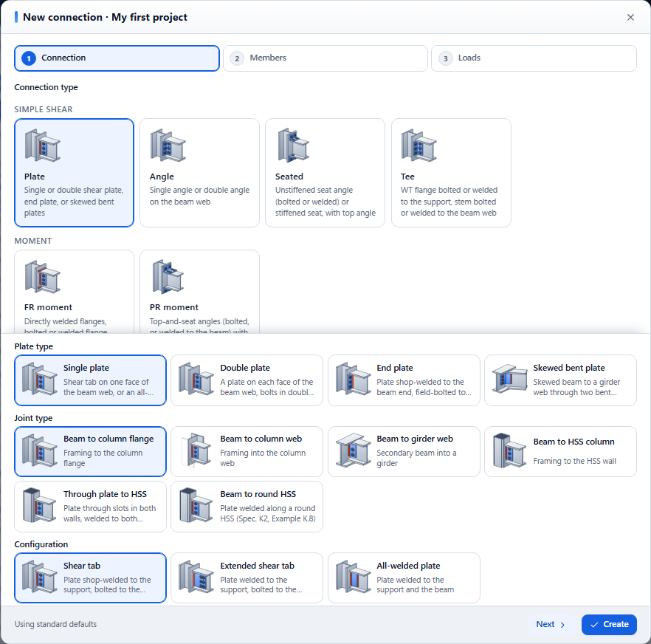Open the Loads step tab
Viewport: 651px width, 644px height.
(x=534, y=58)
